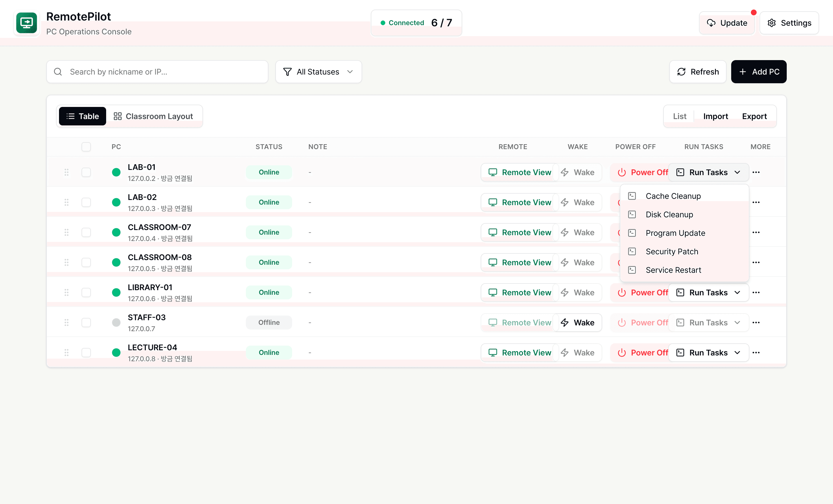Select Disk Cleanup from task menu
This screenshot has height=504, width=833.
pos(685,214)
